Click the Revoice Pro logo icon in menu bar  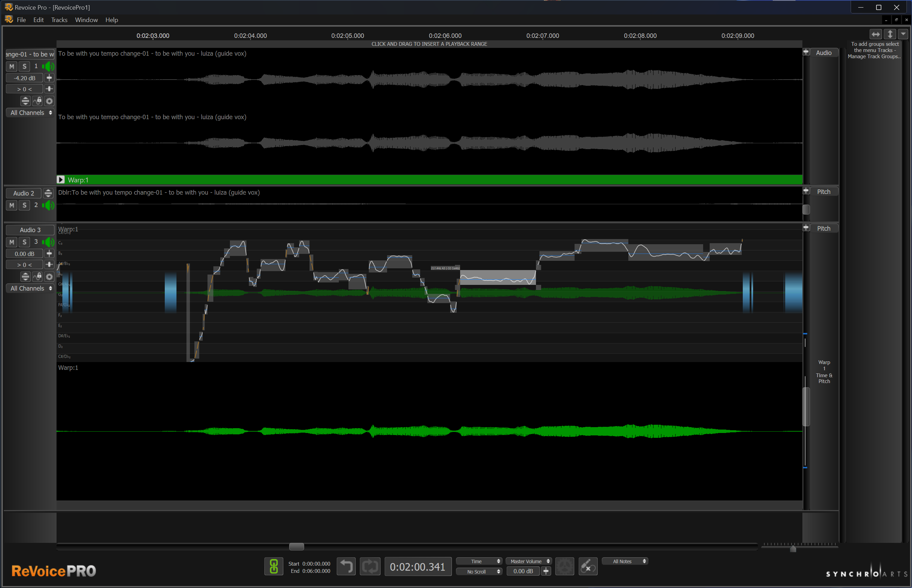9,20
